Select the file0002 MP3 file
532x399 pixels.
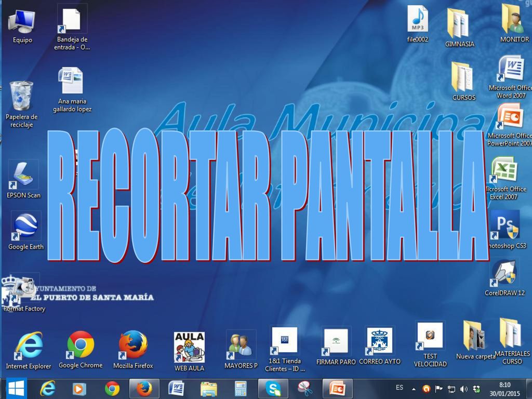(418, 24)
